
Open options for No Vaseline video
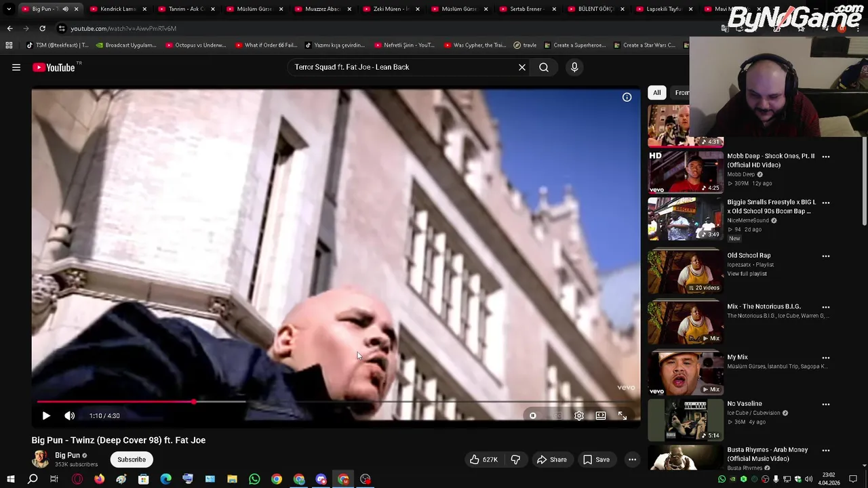(826, 404)
